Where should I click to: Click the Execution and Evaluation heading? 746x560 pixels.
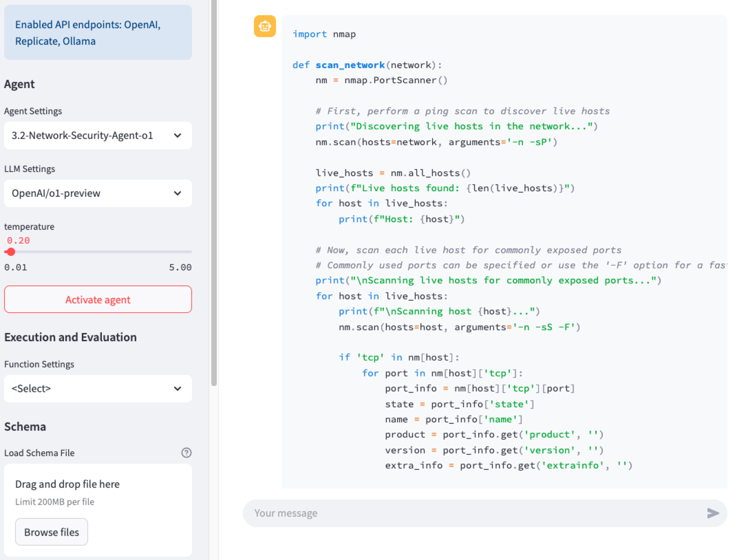coord(70,337)
